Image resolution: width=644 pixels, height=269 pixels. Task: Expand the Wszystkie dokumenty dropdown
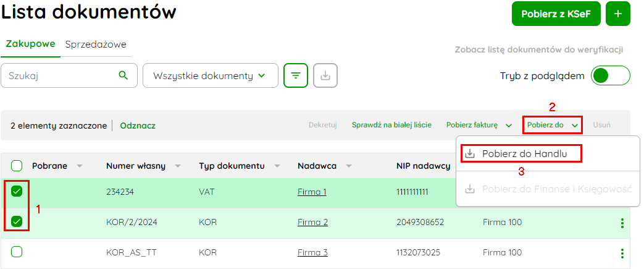pyautogui.click(x=211, y=75)
